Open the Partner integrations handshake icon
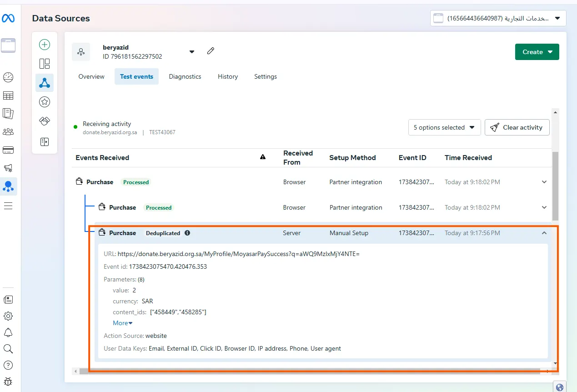The height and width of the screenshot is (392, 577). tap(45, 121)
